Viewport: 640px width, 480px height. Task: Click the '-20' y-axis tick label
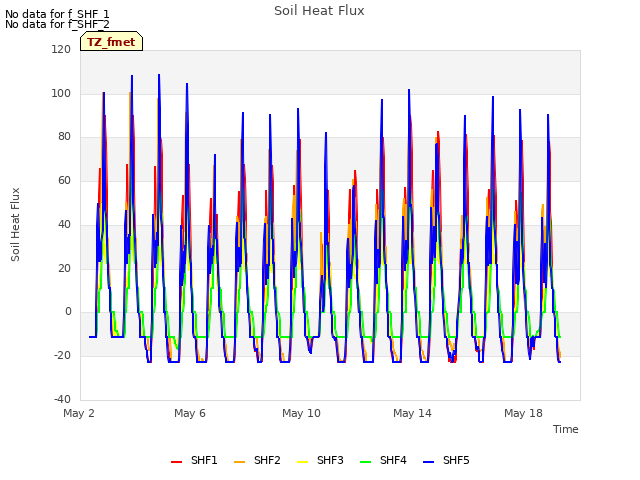tap(62, 356)
